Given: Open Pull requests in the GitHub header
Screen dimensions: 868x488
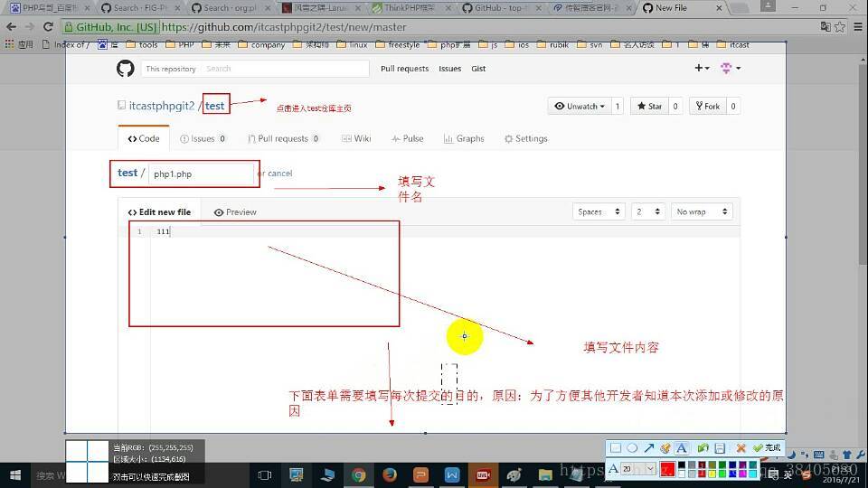Looking at the screenshot, I should [405, 69].
